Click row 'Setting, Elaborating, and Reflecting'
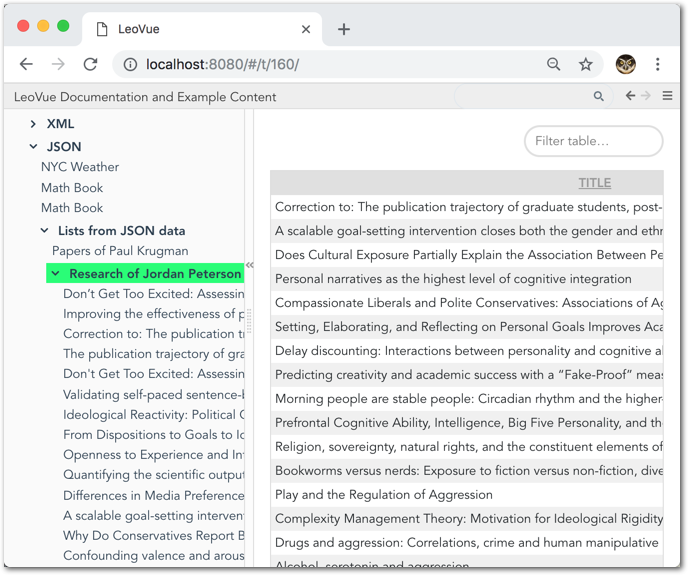Image resolution: width=688 pixels, height=575 pixels. tap(467, 327)
